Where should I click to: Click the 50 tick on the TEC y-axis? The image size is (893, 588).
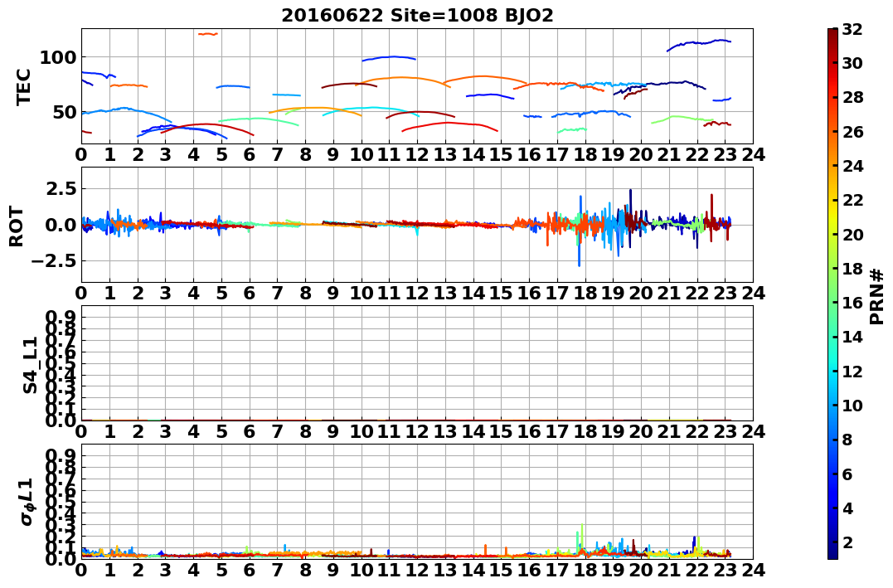(64, 112)
